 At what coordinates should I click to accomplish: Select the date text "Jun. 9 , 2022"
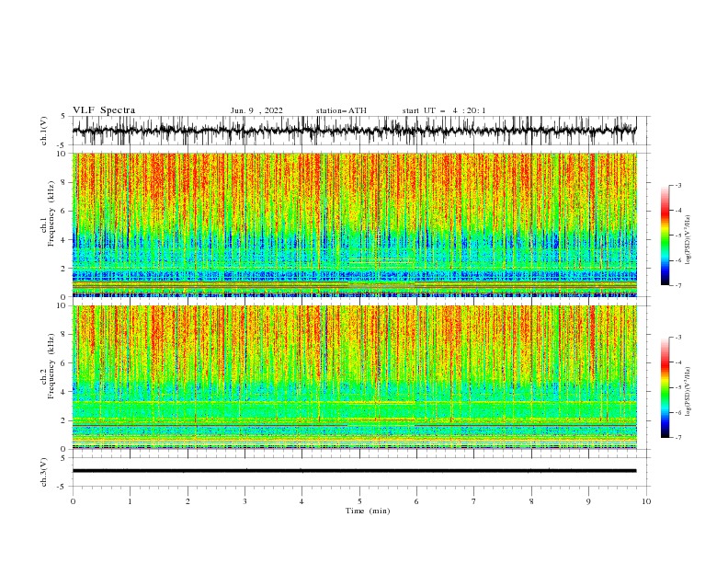click(x=256, y=110)
